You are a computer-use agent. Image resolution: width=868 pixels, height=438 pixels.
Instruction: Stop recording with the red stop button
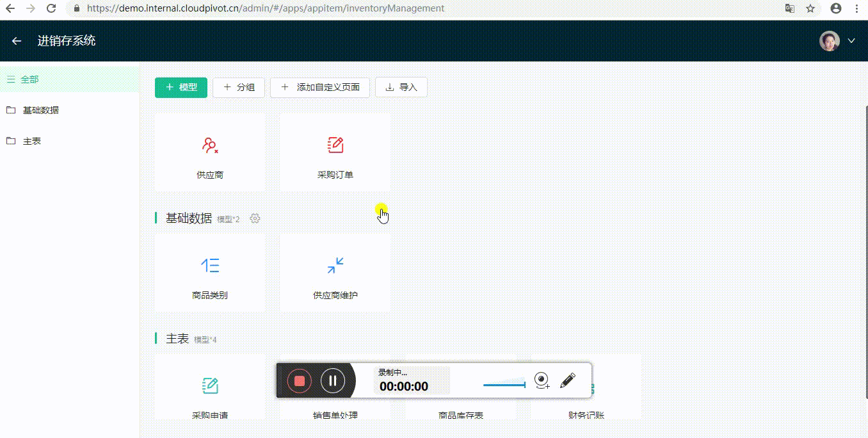[x=300, y=381]
